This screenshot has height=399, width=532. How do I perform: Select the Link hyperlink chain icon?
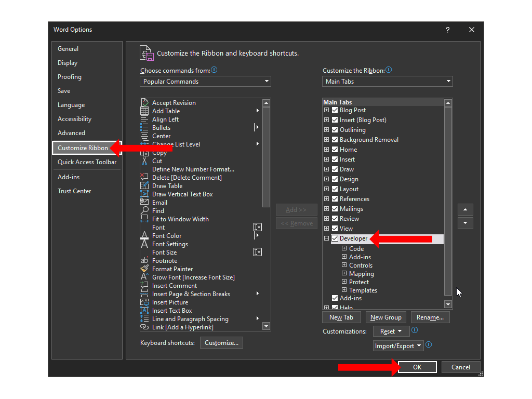click(x=144, y=327)
